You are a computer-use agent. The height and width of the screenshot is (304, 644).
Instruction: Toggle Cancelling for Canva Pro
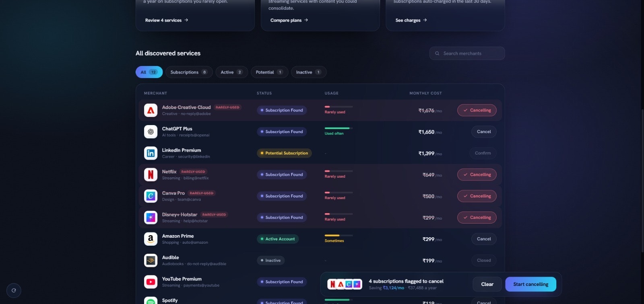477,196
